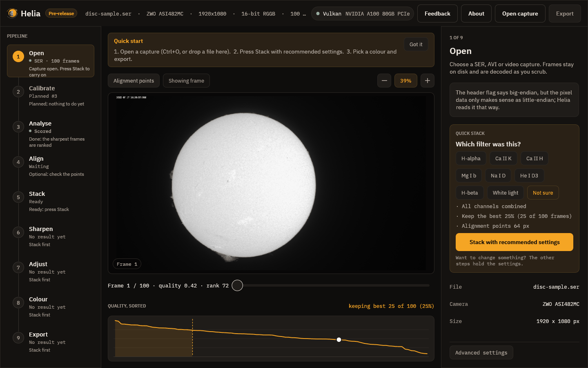588x368 pixels.
Task: Open the Adjust step
Action: pyautogui.click(x=51, y=272)
